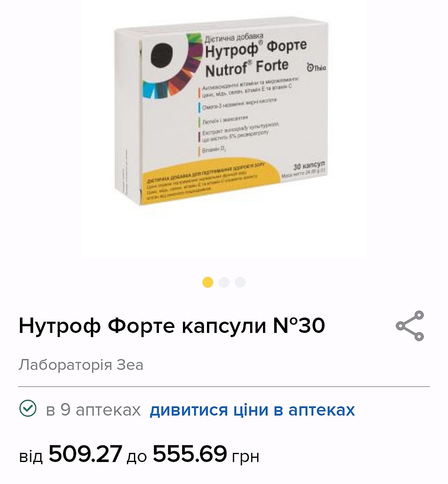
Task: Tap 'Nutrof Forte' name printed on box
Action: coord(247,68)
